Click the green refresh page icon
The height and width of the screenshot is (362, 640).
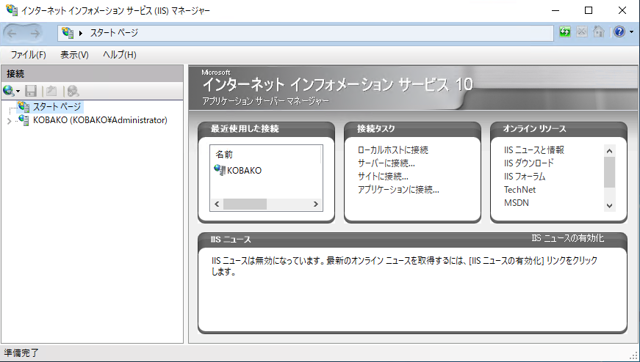point(565,32)
